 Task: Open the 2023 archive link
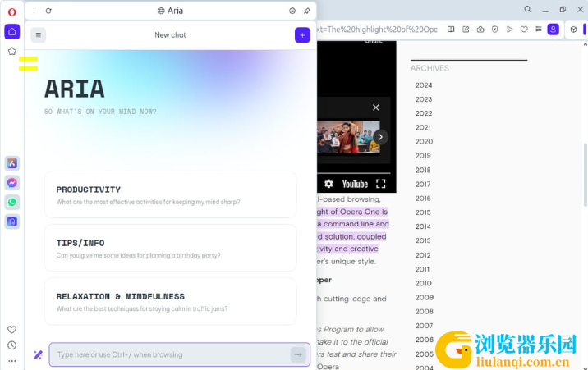pyautogui.click(x=424, y=99)
